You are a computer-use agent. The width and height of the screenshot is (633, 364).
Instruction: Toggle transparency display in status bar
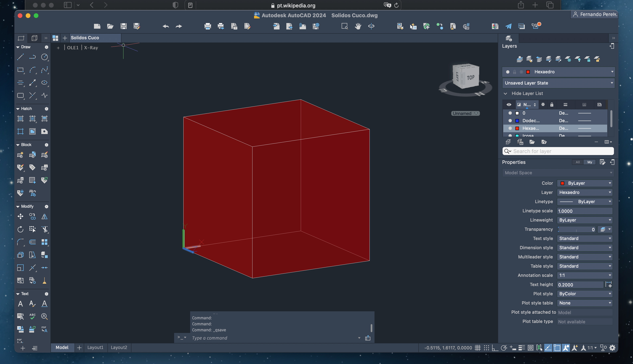[x=530, y=348]
